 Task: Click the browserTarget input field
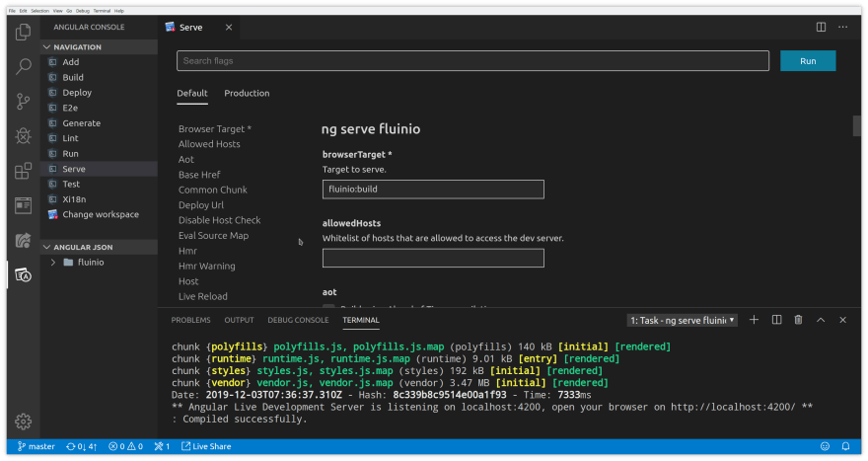point(433,189)
